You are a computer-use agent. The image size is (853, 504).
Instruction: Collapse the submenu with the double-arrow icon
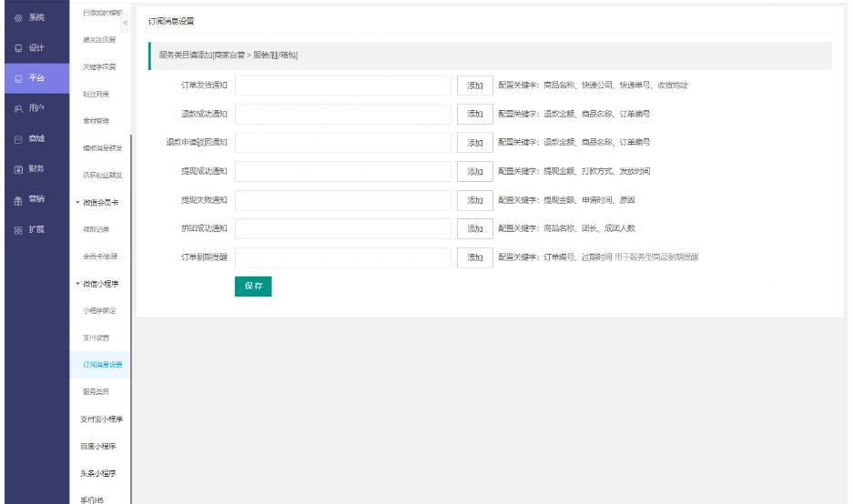pos(126,23)
